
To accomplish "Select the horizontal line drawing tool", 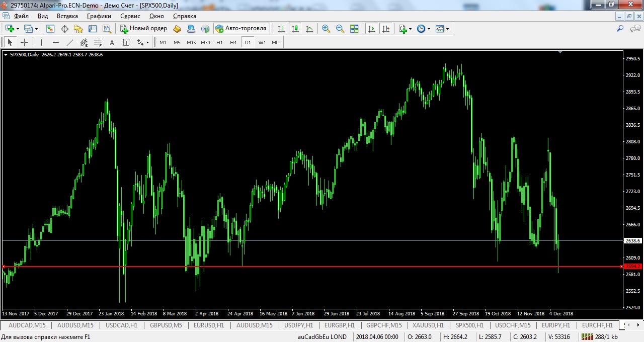I will click(55, 42).
